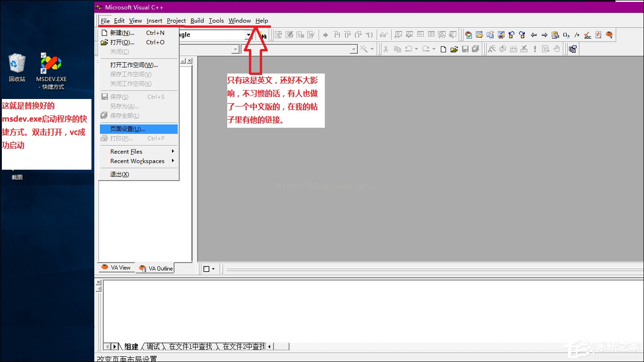Click the Execute Program (!) toolbar icon
This screenshot has height=362, width=644.
(x=534, y=49)
